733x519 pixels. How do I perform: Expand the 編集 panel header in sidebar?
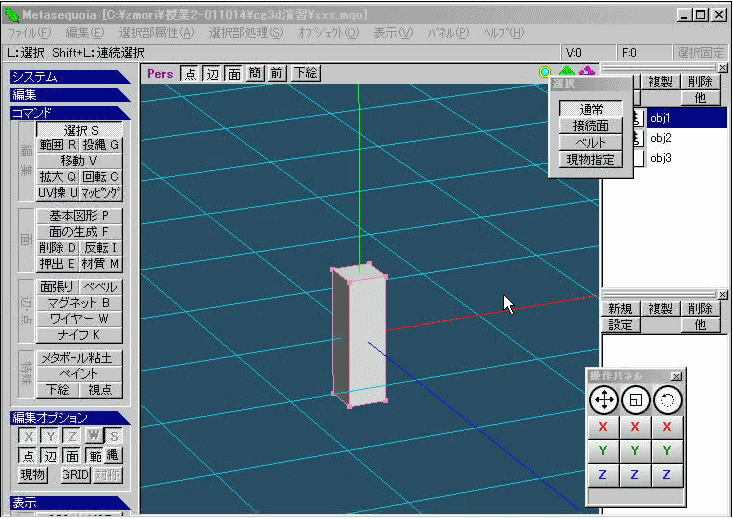69,95
